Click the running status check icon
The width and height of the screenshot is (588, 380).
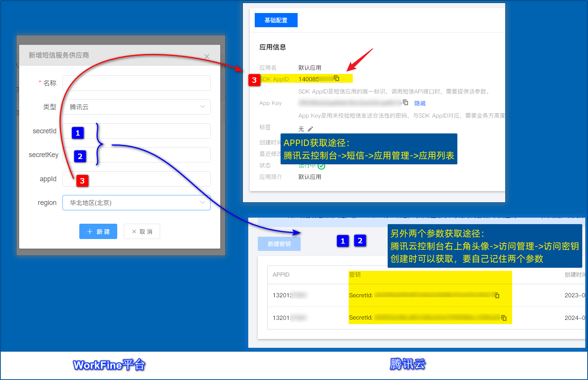click(321, 166)
